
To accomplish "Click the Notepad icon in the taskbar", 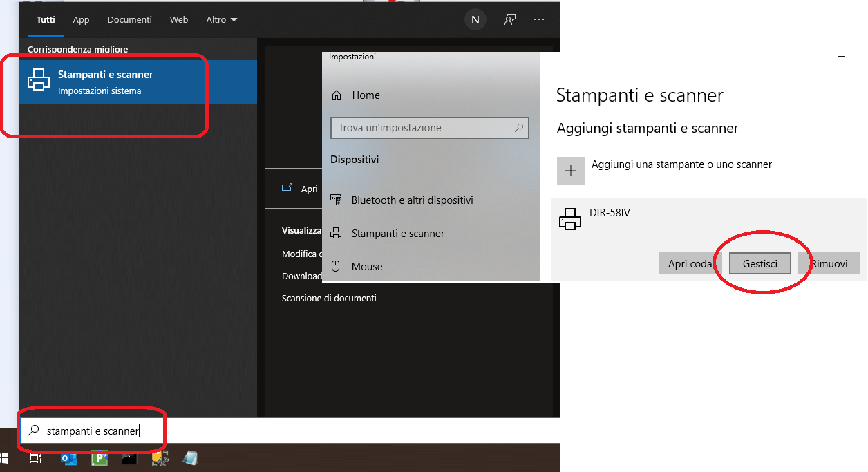I will pos(190,458).
